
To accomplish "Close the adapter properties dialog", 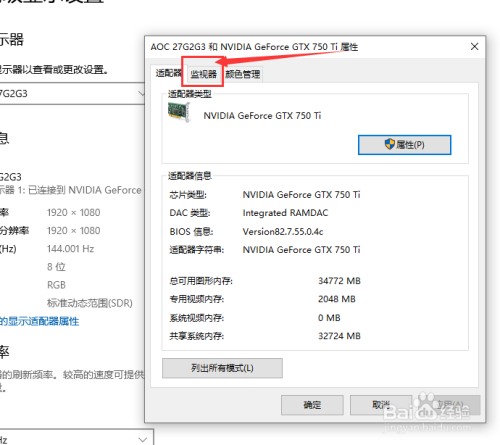I will pyautogui.click(x=474, y=47).
